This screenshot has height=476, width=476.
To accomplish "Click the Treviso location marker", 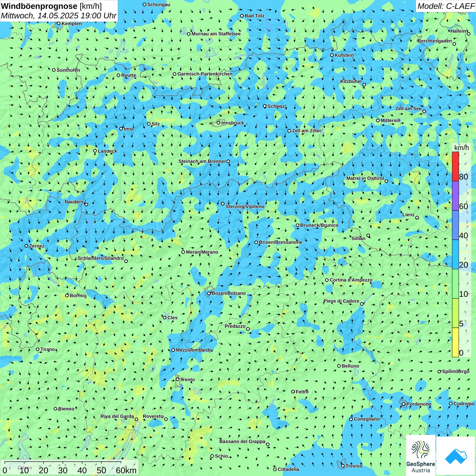I will [x=343, y=466].
